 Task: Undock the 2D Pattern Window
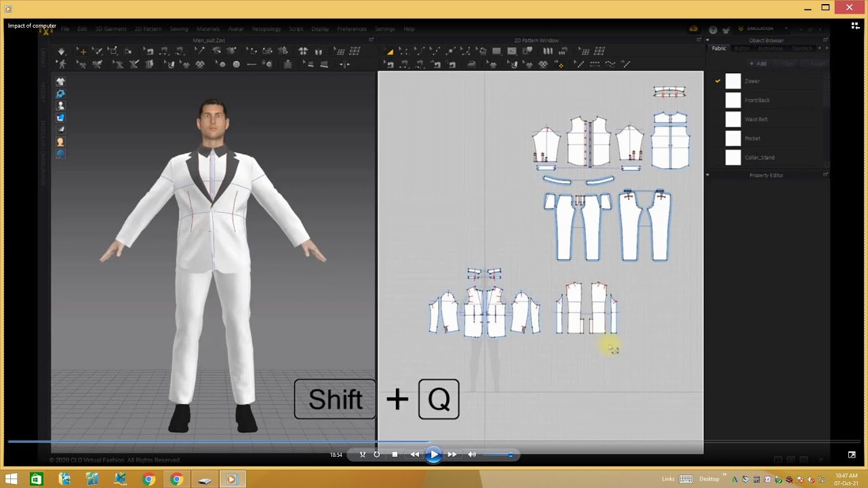coord(699,40)
